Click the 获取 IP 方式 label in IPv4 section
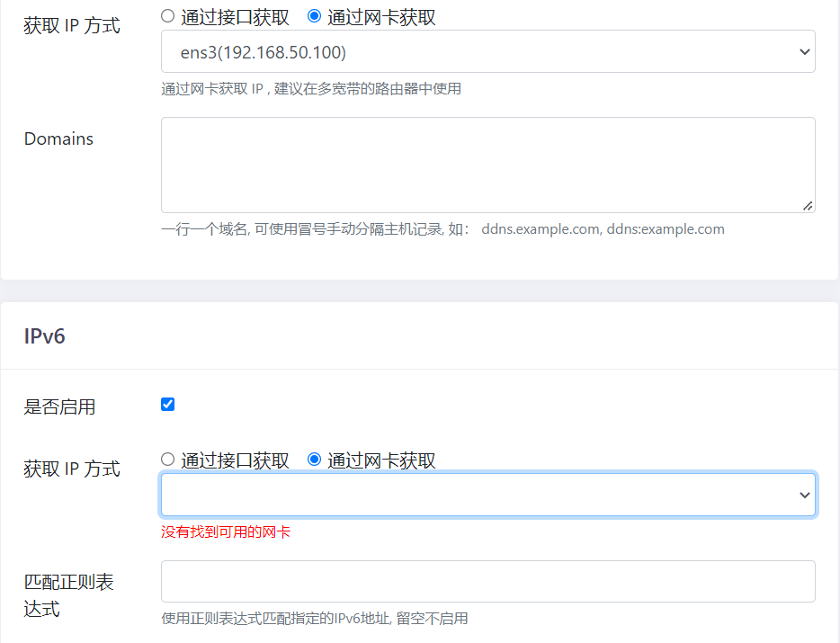Image resolution: width=840 pixels, height=643 pixels. [71, 25]
